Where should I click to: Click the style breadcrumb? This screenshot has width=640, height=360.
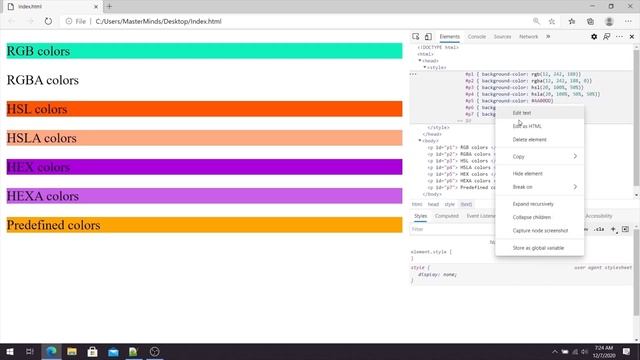point(449,204)
